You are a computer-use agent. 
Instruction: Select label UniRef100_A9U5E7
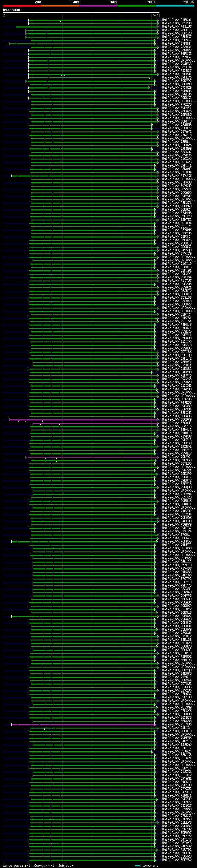[176, 40]
